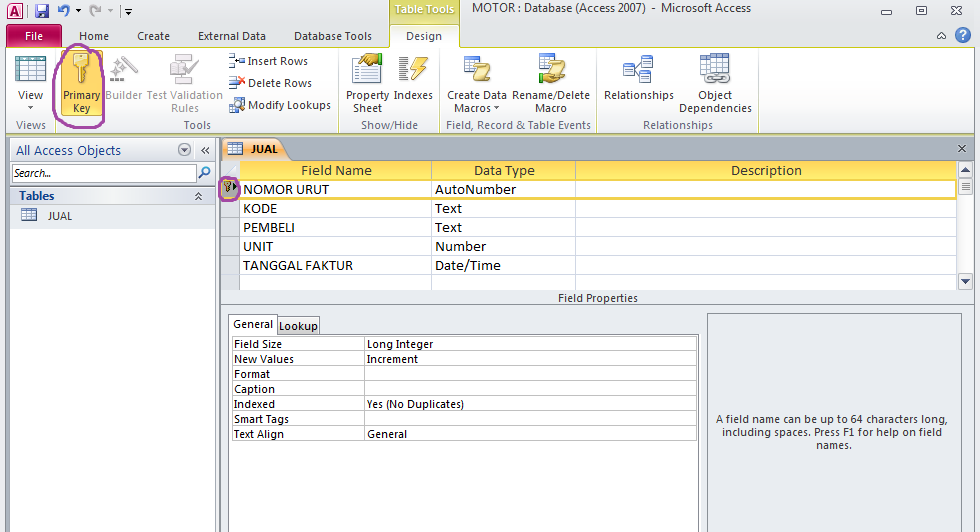Image resolution: width=980 pixels, height=532 pixels.
Task: Click the Number data type cell for UNIT
Action: 503,246
